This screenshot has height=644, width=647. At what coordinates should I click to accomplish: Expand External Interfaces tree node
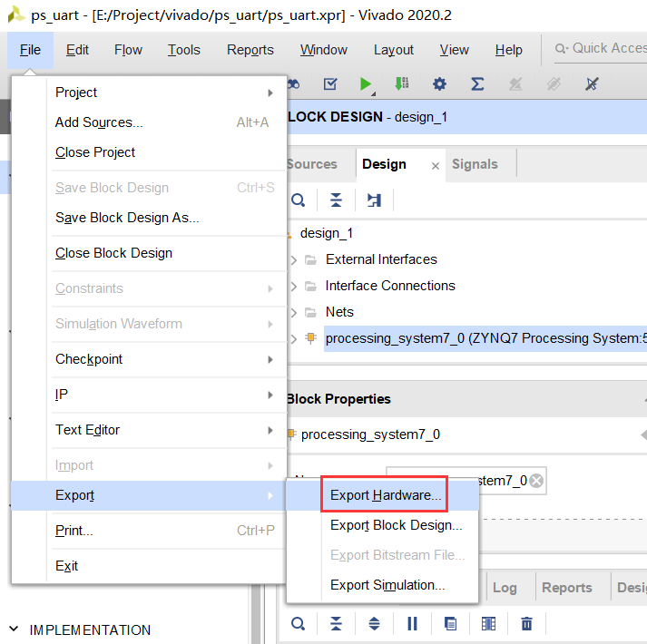[293, 260]
